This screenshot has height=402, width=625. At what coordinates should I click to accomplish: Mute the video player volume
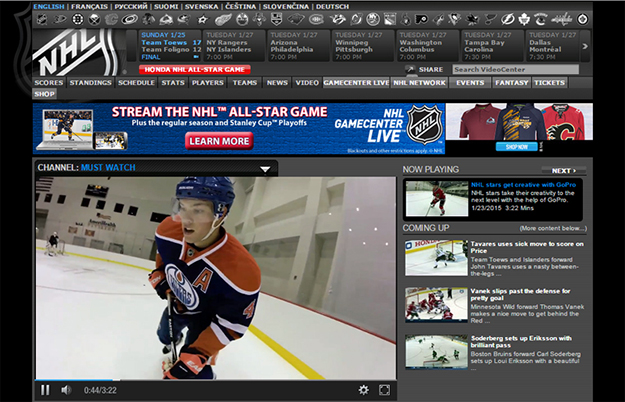pyautogui.click(x=66, y=389)
